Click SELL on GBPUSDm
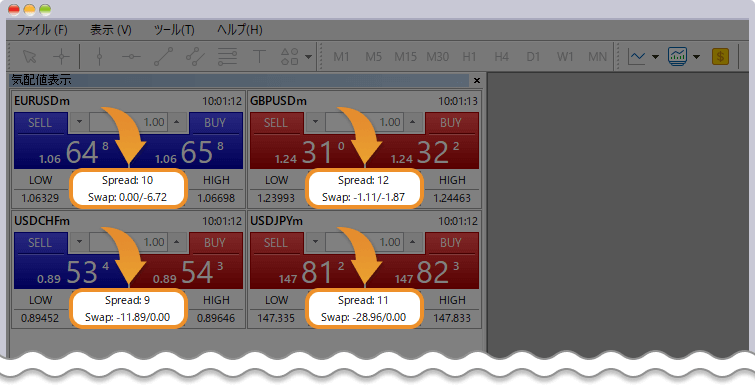The image size is (755, 388). click(x=276, y=123)
